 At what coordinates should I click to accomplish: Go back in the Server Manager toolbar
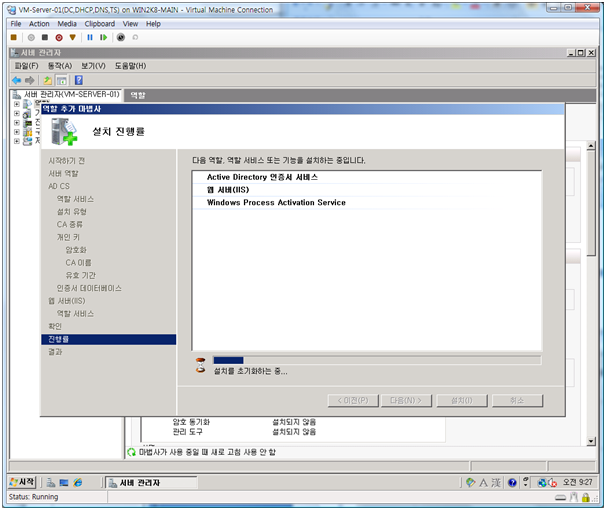point(16,80)
